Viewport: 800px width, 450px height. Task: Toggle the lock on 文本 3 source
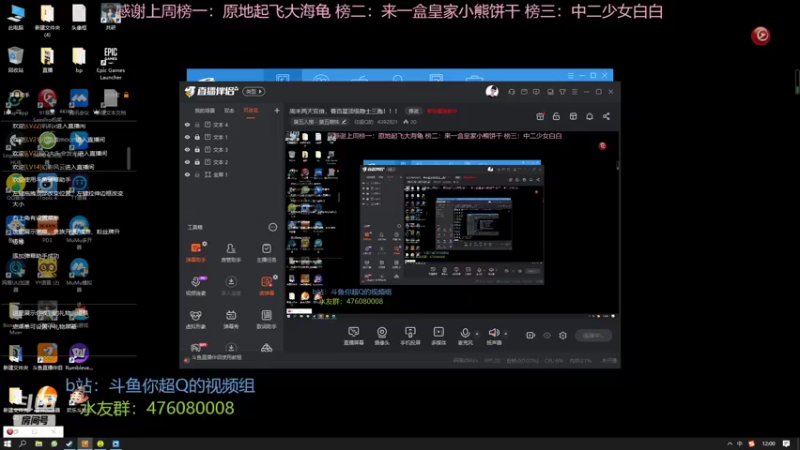(197, 149)
